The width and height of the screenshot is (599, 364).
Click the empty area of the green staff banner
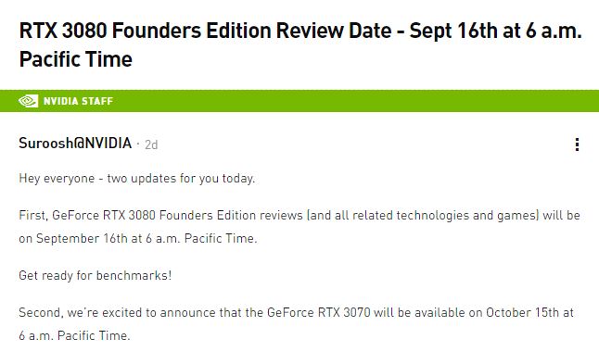coord(355,101)
